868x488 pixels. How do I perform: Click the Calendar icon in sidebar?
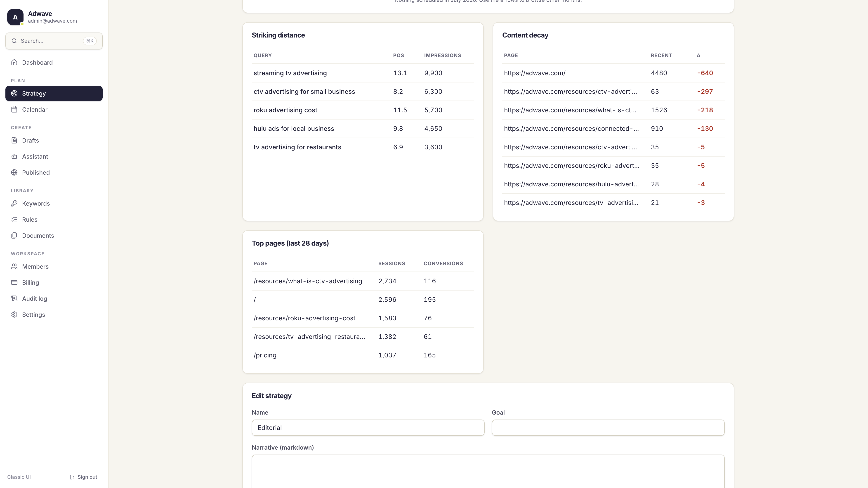pyautogui.click(x=14, y=109)
